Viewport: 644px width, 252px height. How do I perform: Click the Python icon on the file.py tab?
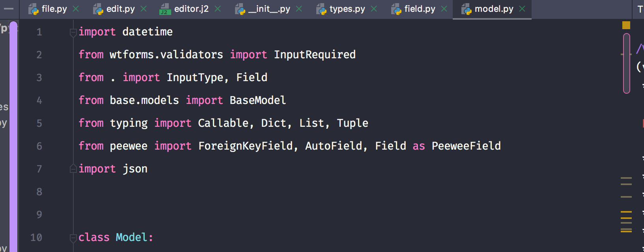(34, 8)
